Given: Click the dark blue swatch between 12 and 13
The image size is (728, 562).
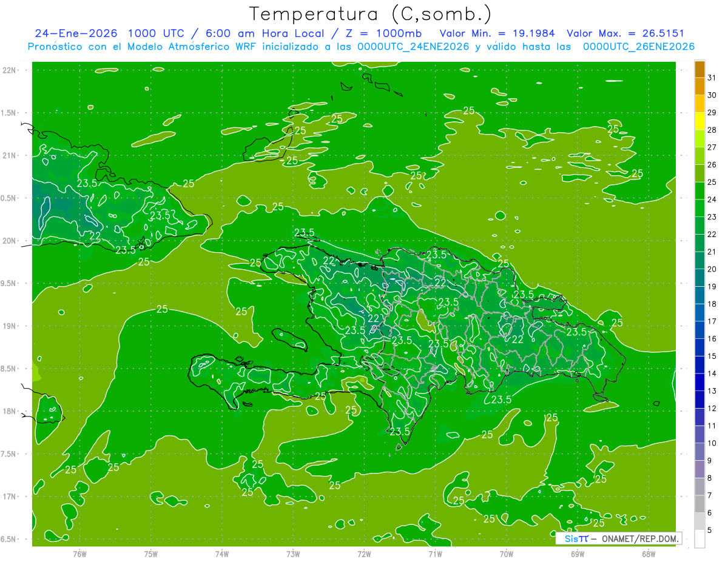Looking at the screenshot, I should [699, 400].
